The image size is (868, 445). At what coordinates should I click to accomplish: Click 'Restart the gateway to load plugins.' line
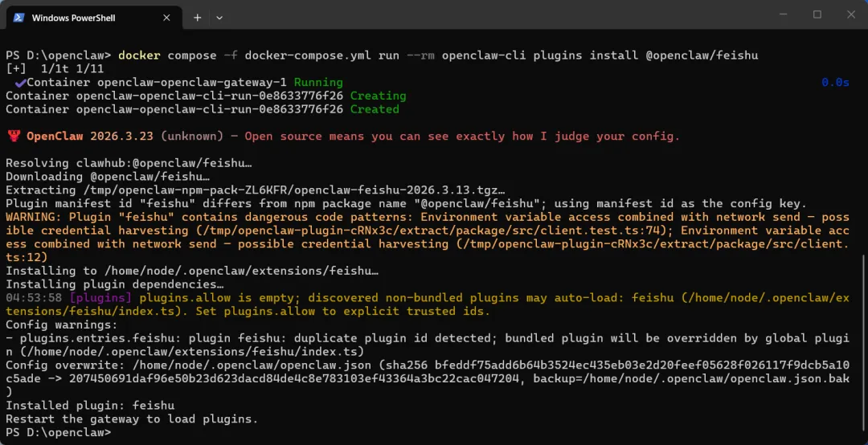click(x=133, y=419)
